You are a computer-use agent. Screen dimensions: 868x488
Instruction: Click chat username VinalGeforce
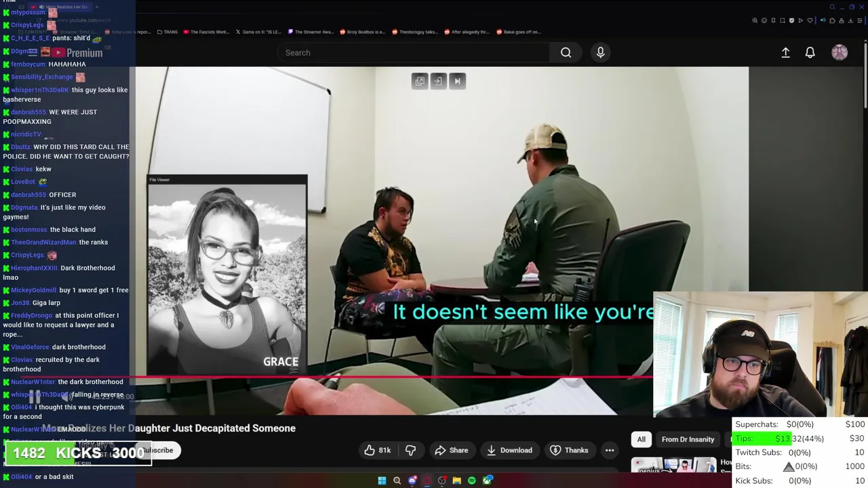tap(30, 347)
